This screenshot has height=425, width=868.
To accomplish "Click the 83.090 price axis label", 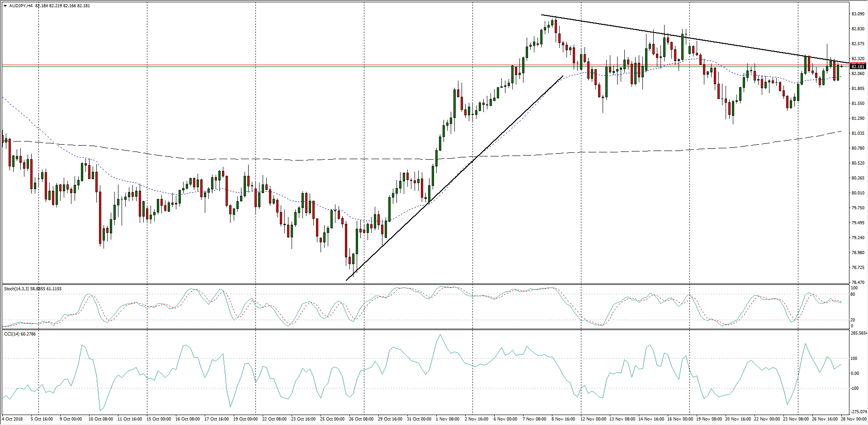I will pyautogui.click(x=858, y=14).
